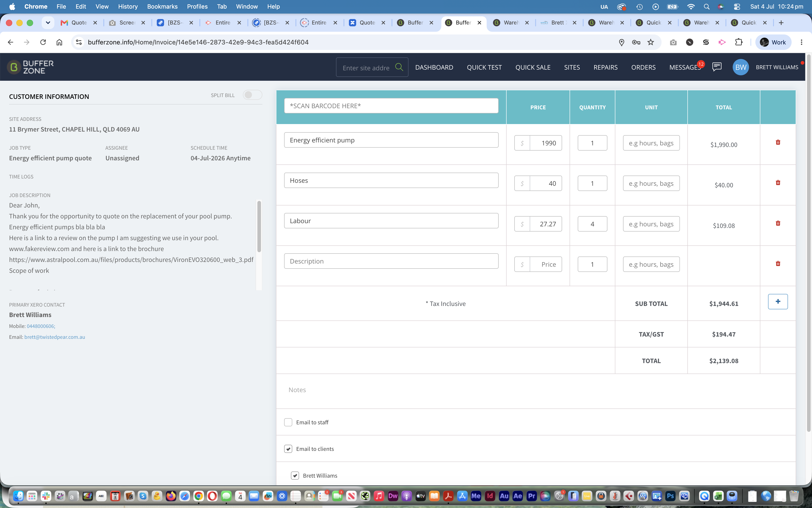Go to Quick Test page
The width and height of the screenshot is (812, 508).
click(484, 67)
